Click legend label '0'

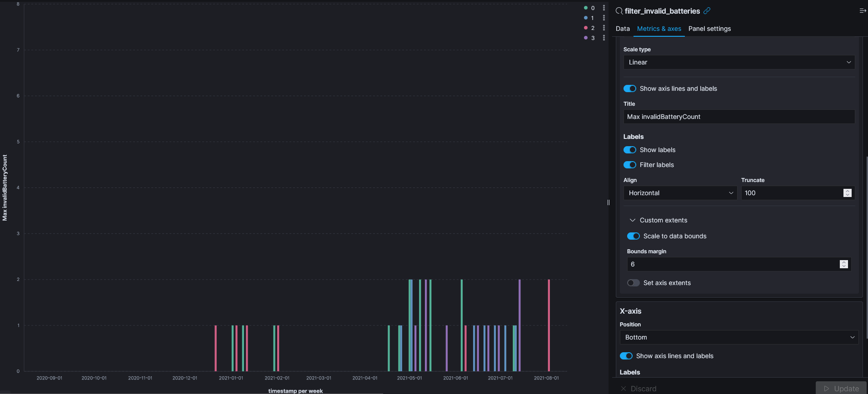click(x=593, y=8)
